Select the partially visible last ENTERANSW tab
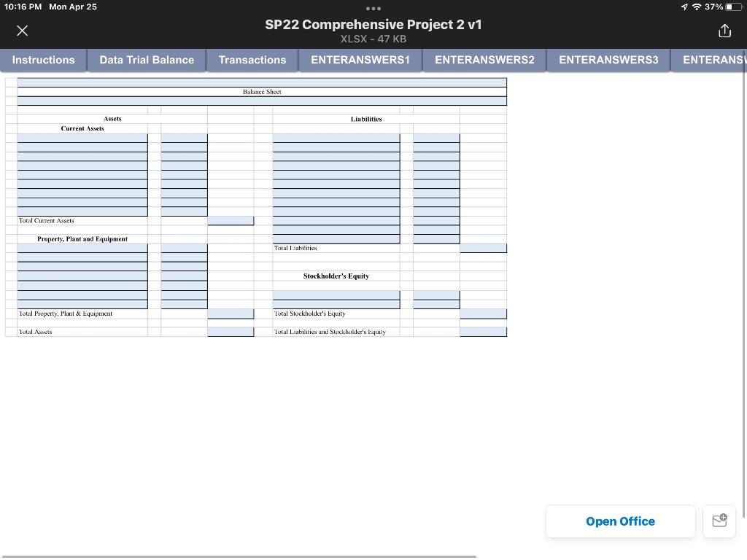 [710, 60]
